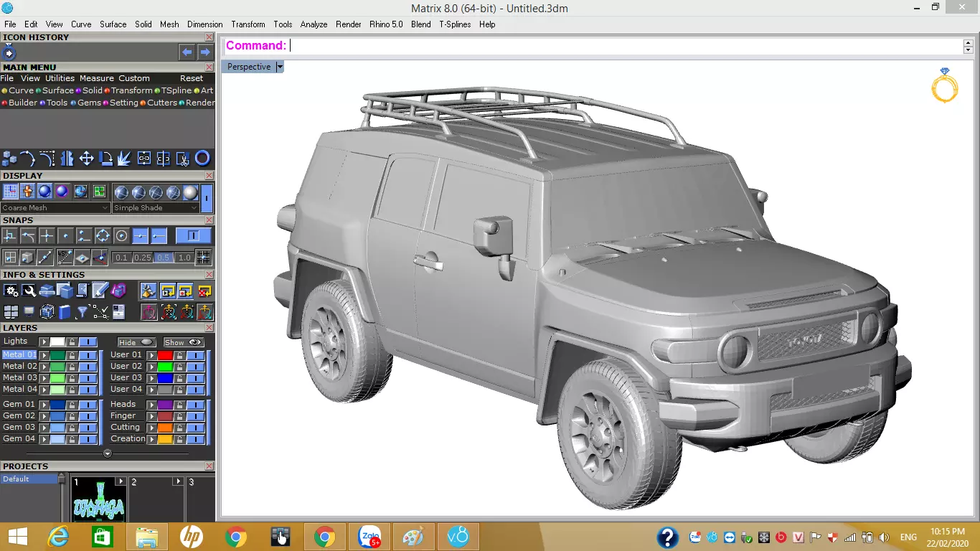Click the Hide layers button

click(x=136, y=342)
